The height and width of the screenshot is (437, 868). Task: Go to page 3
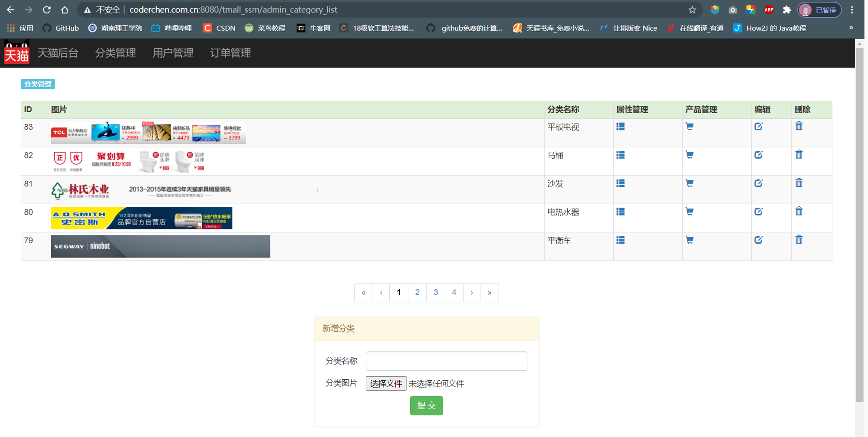436,293
